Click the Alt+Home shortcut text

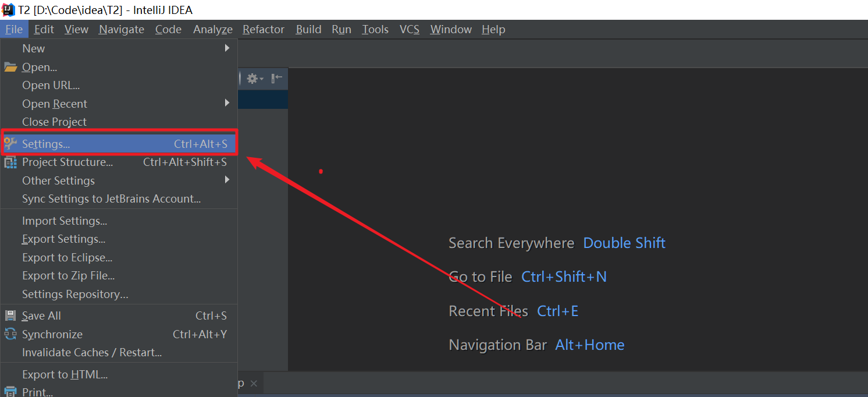(x=590, y=345)
